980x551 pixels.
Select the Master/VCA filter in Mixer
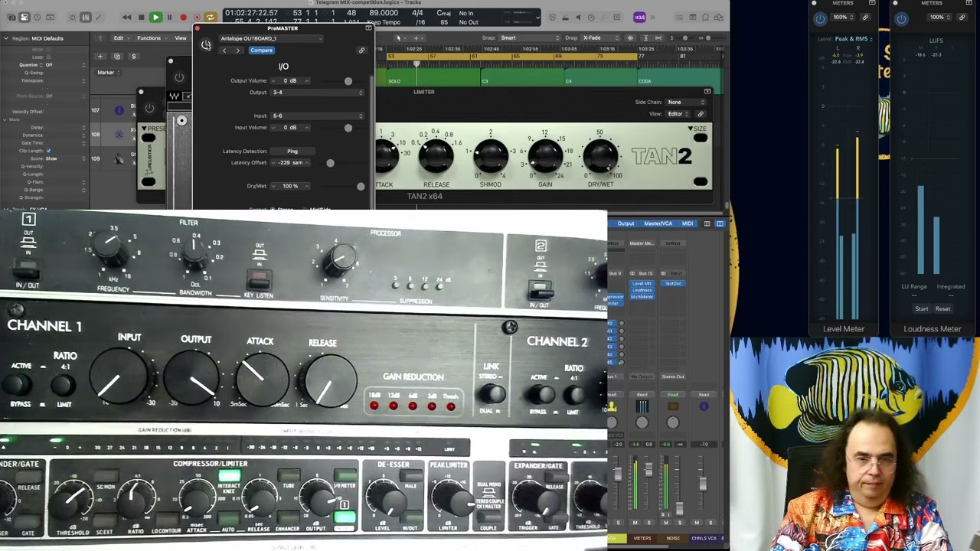point(658,223)
